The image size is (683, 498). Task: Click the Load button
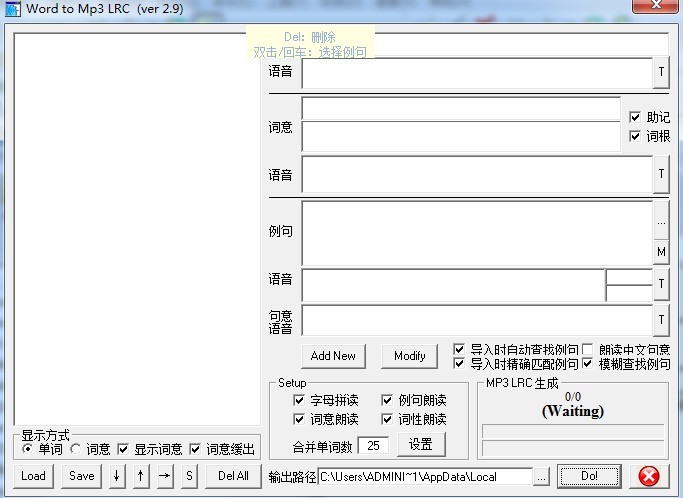click(33, 476)
